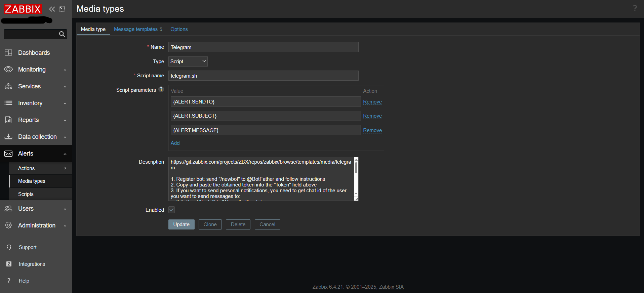The image size is (644, 293).
Task: Expand the Reports menu chevron
Action: tap(65, 120)
